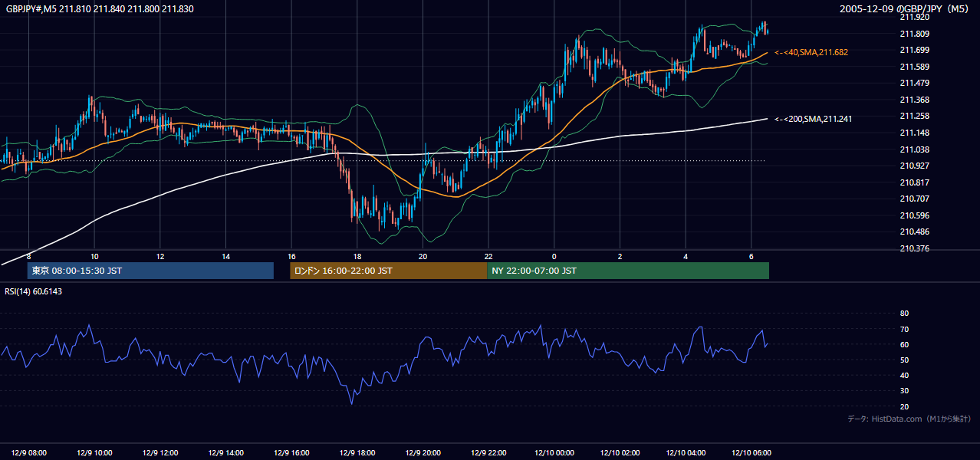Click the 12/10 00:00 time label

coord(554,452)
